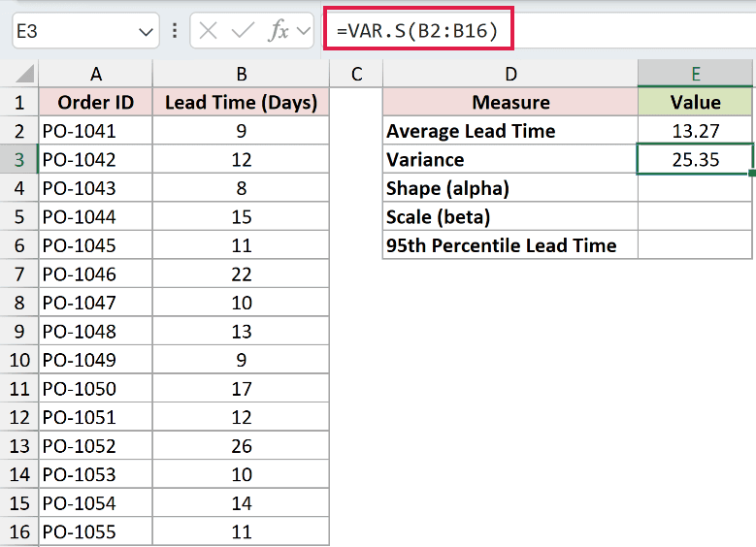
Task: Select row 16 header
Action: pos(19,532)
